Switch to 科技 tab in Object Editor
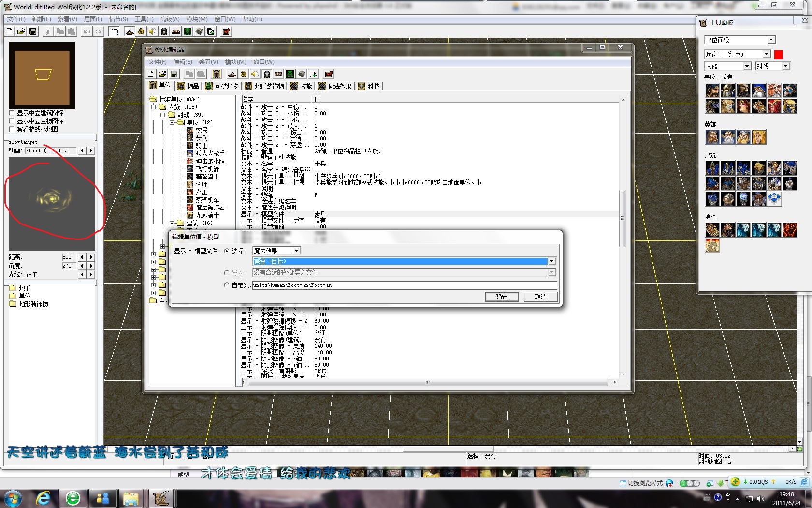 (369, 86)
